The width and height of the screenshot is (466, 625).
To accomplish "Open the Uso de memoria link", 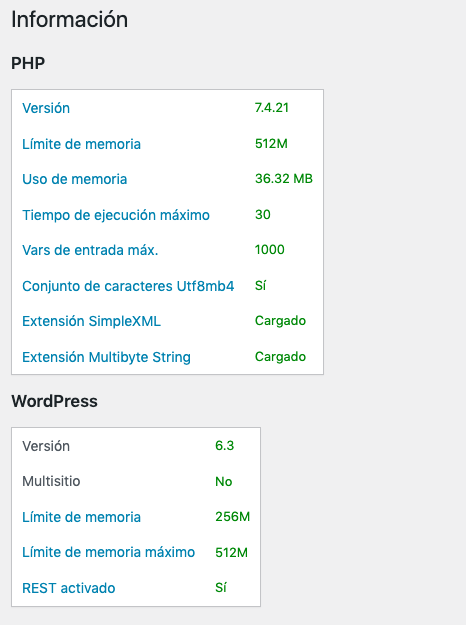I will [x=75, y=179].
